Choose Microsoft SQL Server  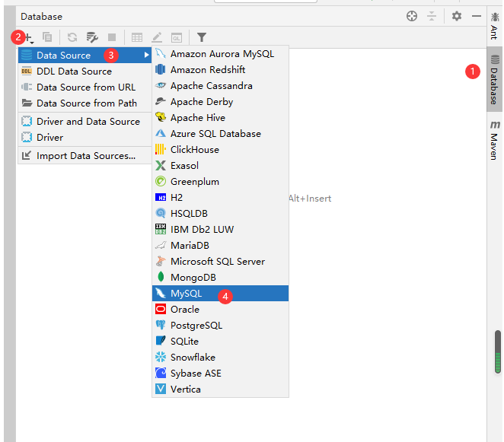[x=220, y=262]
